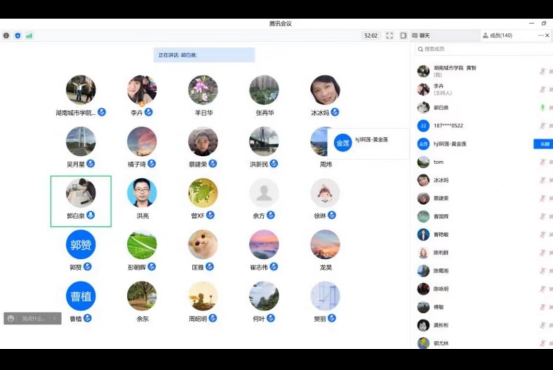Viewport: 553px width, 371px height.
Task: Toggle the mic badge under 郭赞
Action: coord(87,267)
